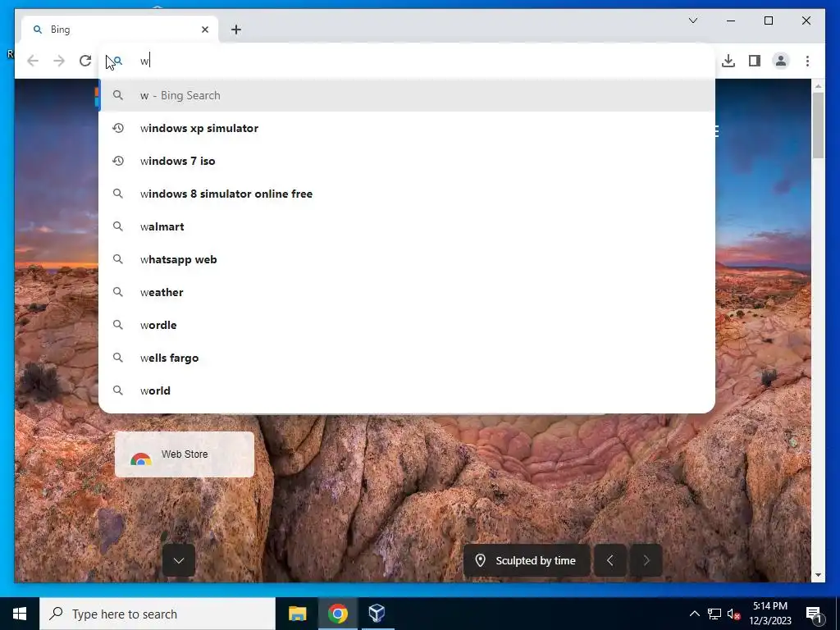This screenshot has width=840, height=630.
Task: Click search icon beside 'walmart'
Action: [x=118, y=226]
